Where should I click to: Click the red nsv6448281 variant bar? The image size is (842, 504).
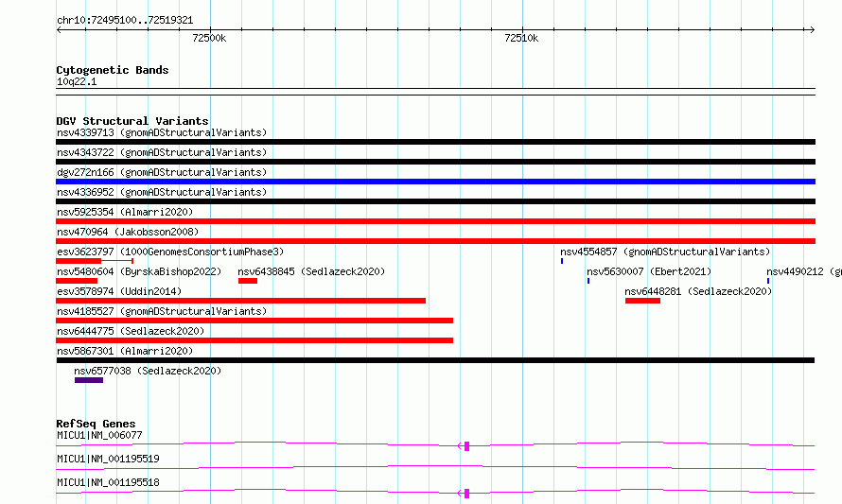(642, 301)
